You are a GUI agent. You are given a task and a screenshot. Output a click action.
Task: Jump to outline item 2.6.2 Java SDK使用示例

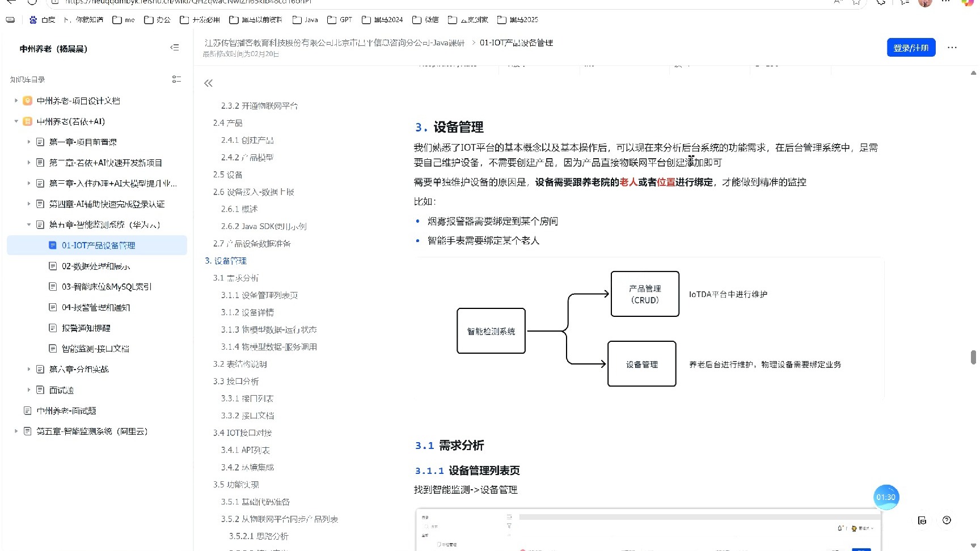click(x=264, y=226)
